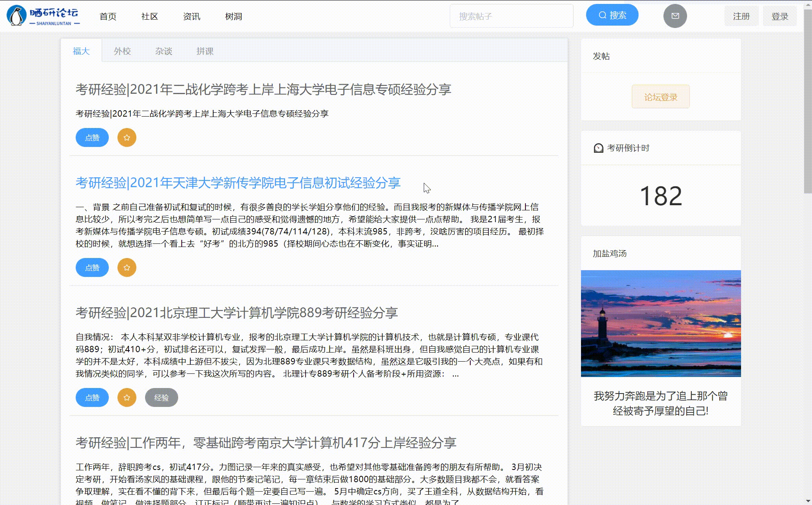Click the lighthouse sunset image

point(661,323)
